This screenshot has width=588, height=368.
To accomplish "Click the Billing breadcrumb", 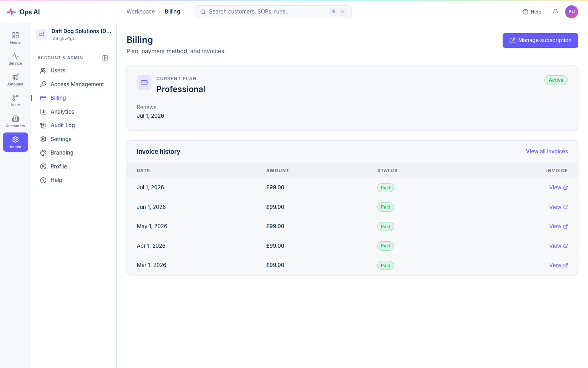I will (x=172, y=12).
